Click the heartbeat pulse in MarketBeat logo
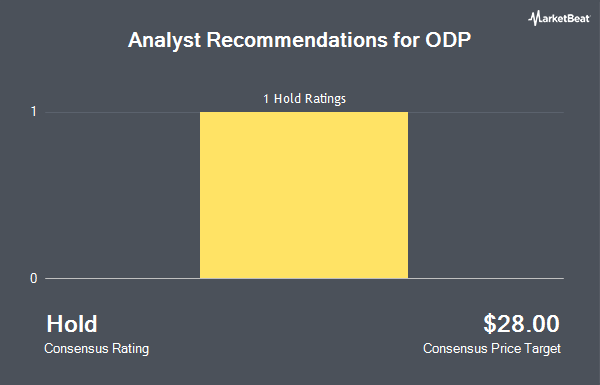The image size is (600, 385). click(534, 18)
